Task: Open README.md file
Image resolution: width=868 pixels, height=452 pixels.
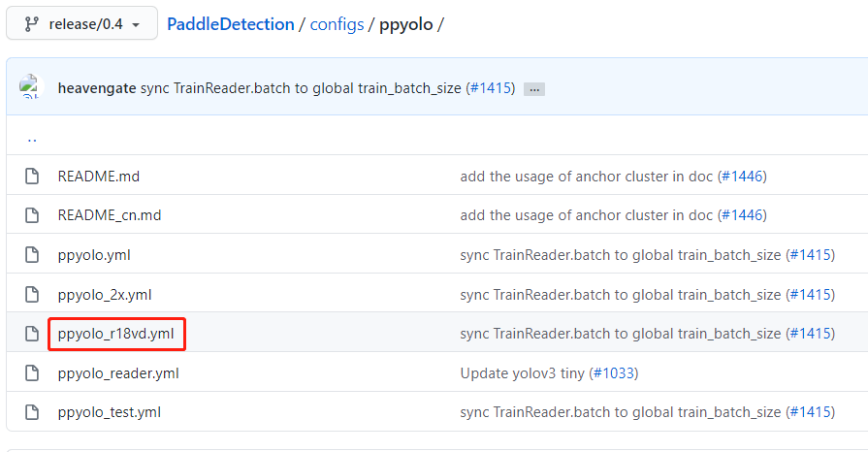Action: [x=99, y=177]
